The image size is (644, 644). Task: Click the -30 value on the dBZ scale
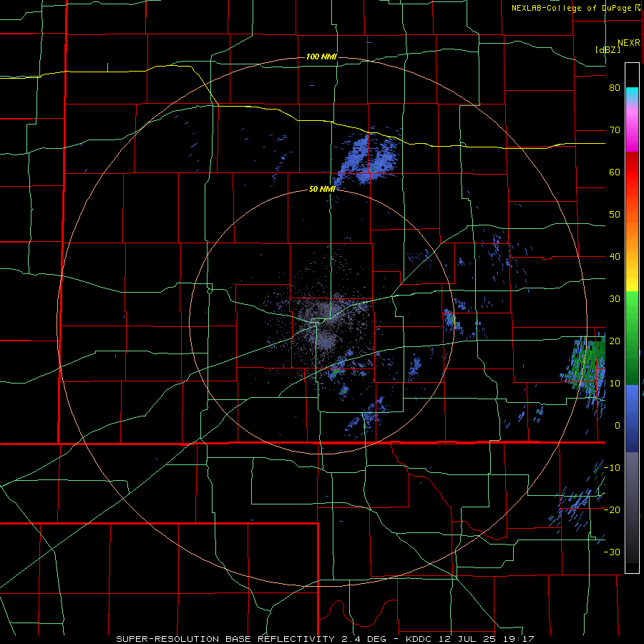612,552
